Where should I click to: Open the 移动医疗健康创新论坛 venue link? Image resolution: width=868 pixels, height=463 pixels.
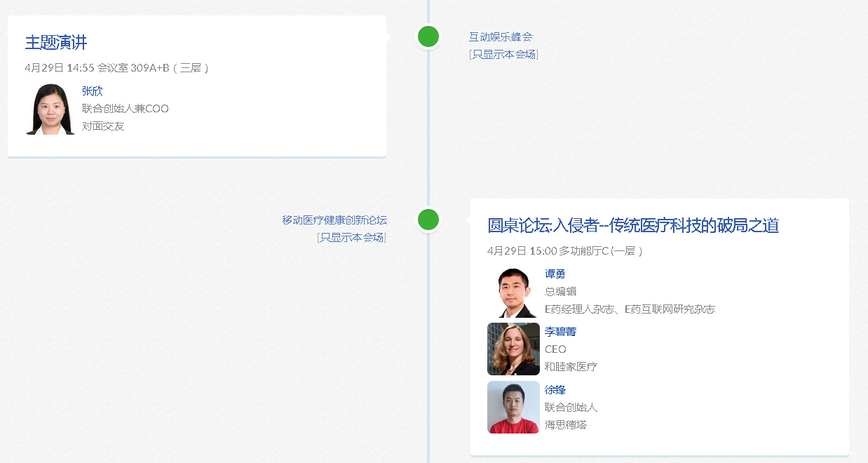tap(334, 220)
